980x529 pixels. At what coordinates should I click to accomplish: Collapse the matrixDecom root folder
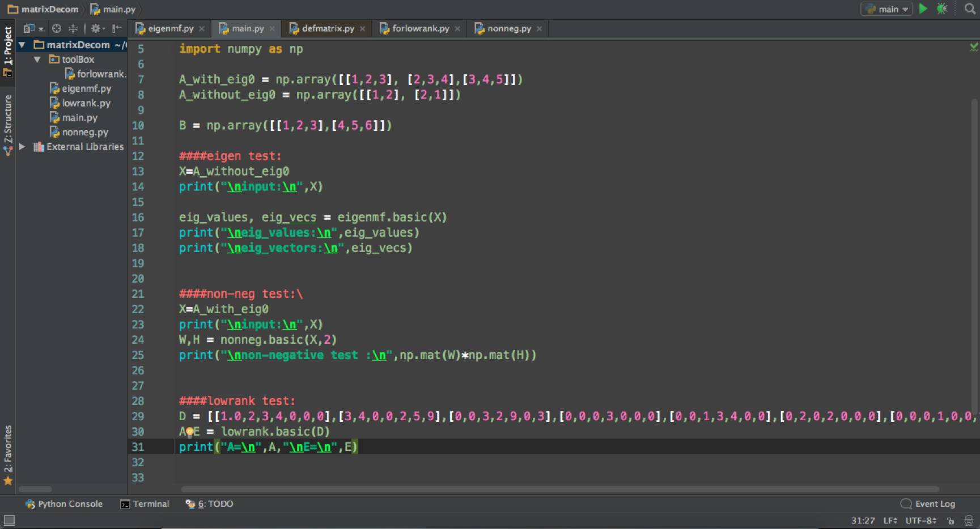22,45
